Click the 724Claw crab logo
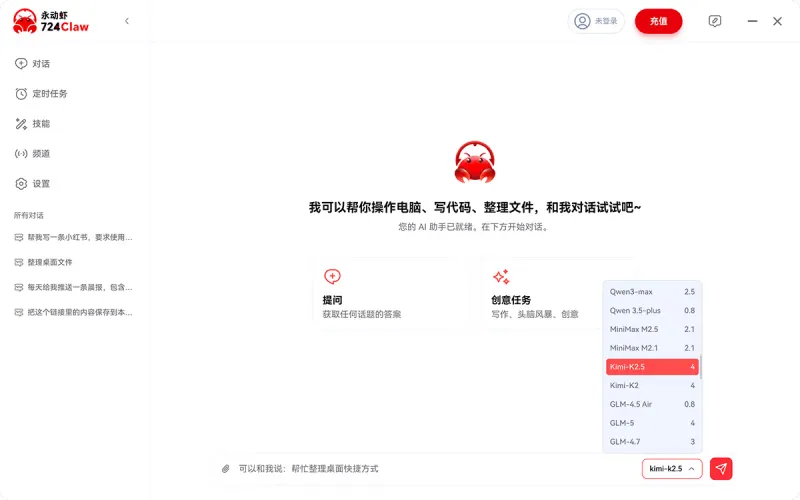Image resolution: width=800 pixels, height=500 pixels. [51, 21]
